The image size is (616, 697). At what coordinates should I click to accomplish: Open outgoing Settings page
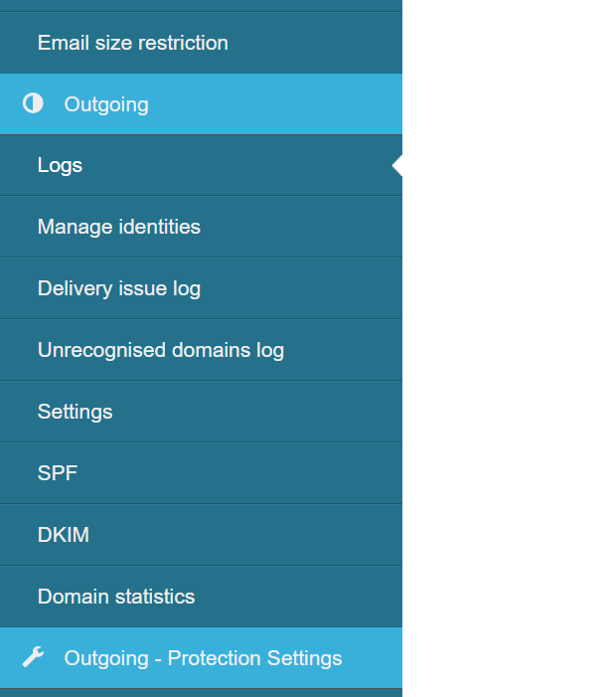(76, 412)
